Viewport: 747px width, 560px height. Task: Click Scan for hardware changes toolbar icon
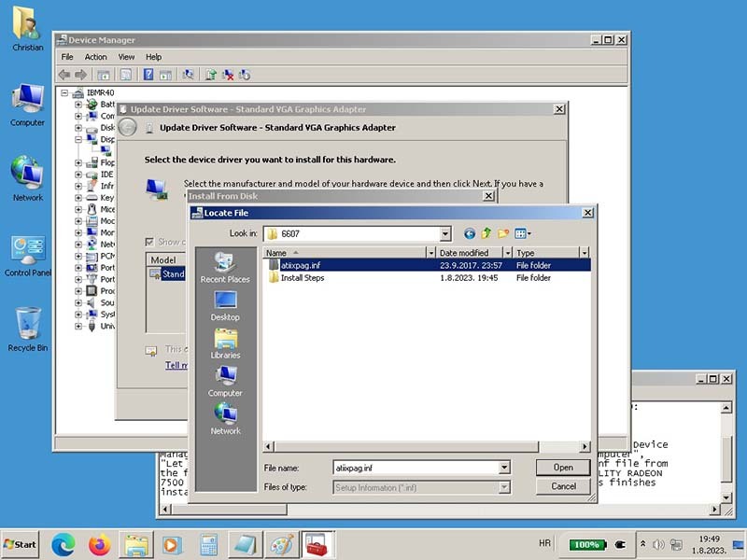188,75
